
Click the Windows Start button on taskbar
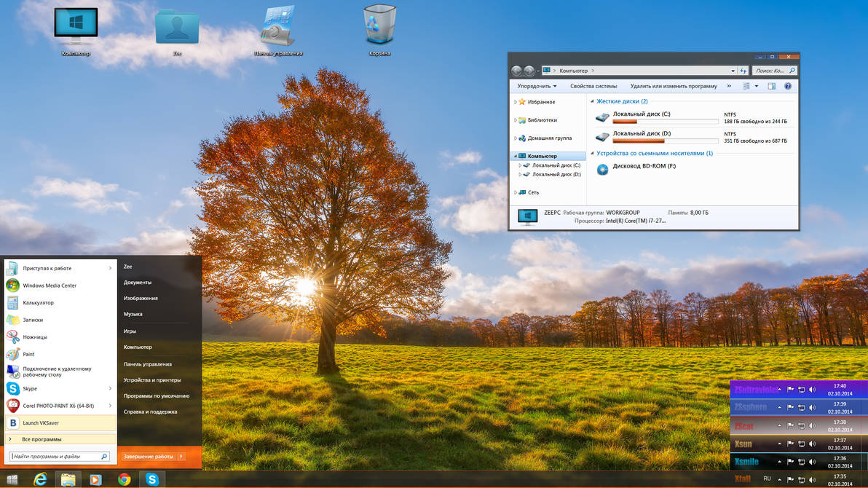12,479
